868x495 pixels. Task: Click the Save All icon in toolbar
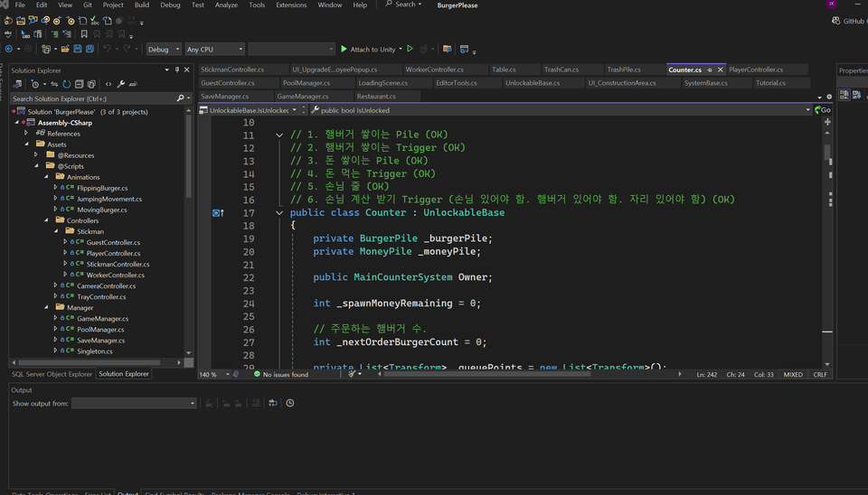[90, 49]
